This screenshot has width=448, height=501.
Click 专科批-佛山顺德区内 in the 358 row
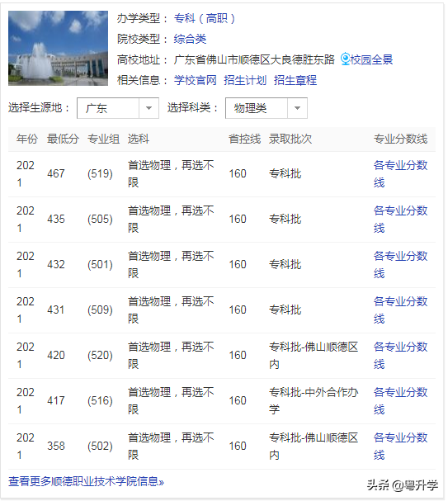pos(314,446)
